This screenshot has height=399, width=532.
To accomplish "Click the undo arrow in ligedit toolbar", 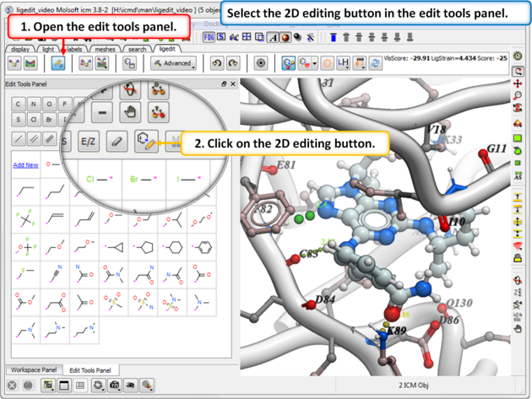I will point(216,63).
